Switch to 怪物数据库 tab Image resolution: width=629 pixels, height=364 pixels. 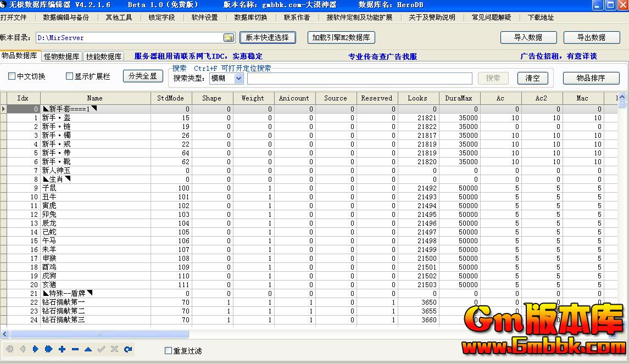click(x=62, y=57)
